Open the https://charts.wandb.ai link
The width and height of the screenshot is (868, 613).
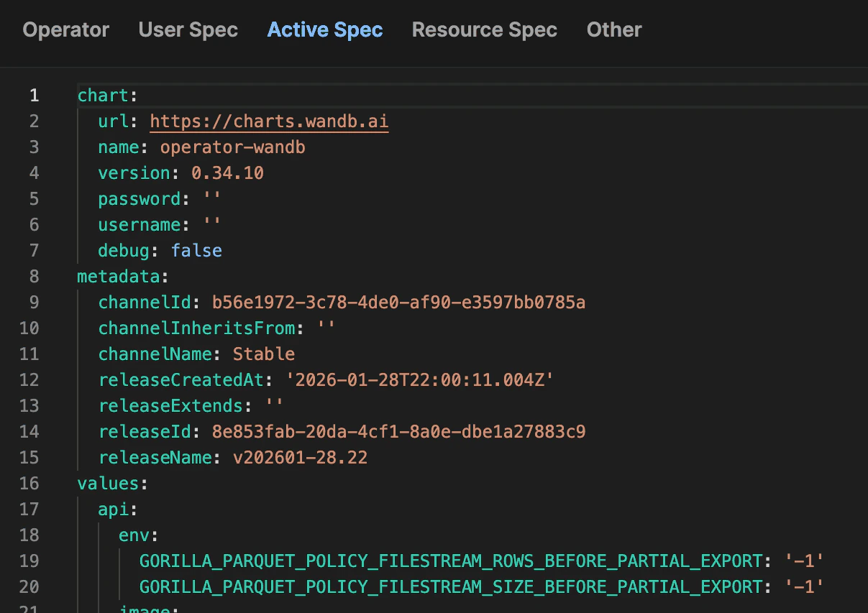pos(270,121)
